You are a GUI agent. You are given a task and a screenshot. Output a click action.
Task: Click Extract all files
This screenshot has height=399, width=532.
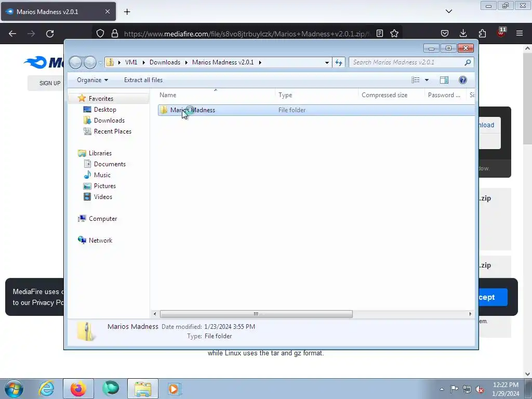pyautogui.click(x=143, y=80)
